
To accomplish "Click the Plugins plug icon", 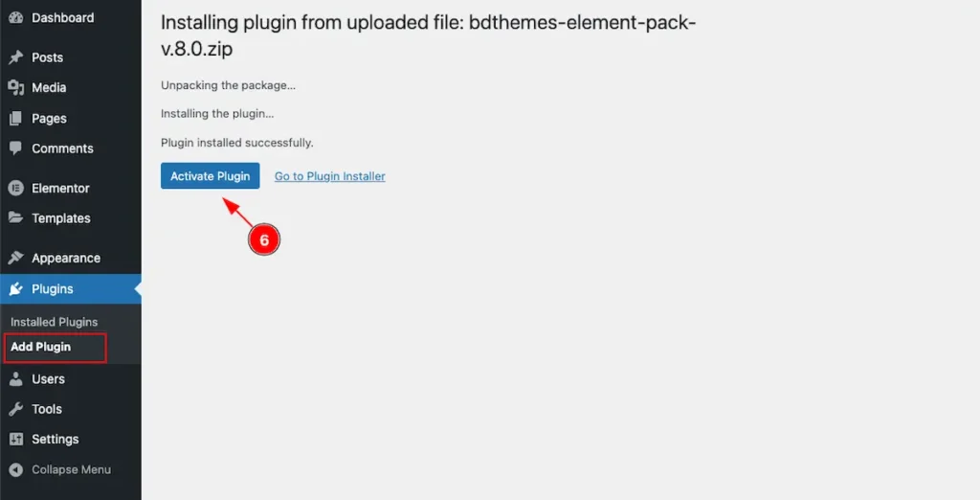I will [x=15, y=289].
